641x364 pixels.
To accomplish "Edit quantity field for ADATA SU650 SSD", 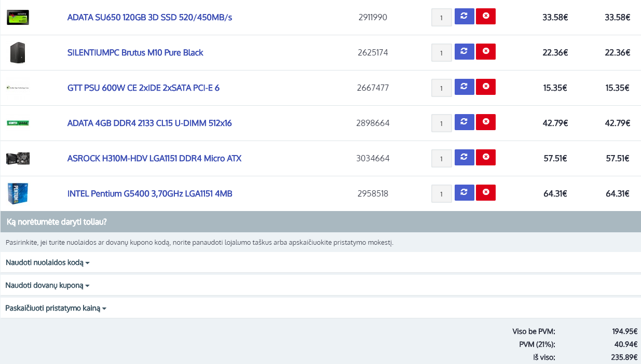I will 442,17.
